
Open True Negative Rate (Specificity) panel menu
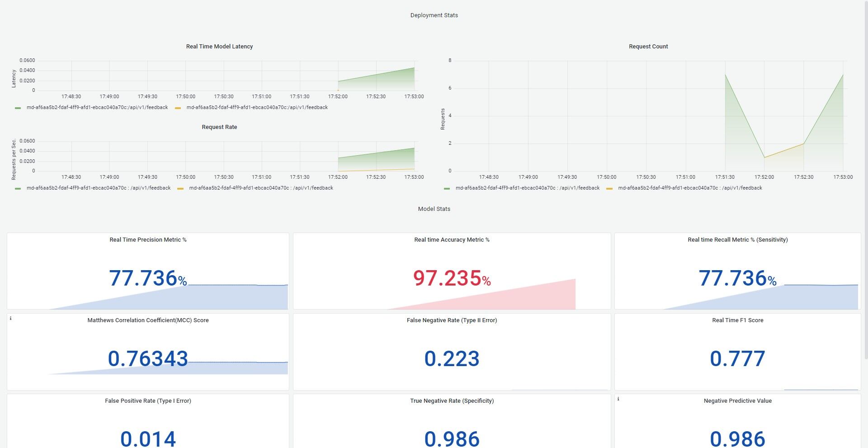point(452,401)
